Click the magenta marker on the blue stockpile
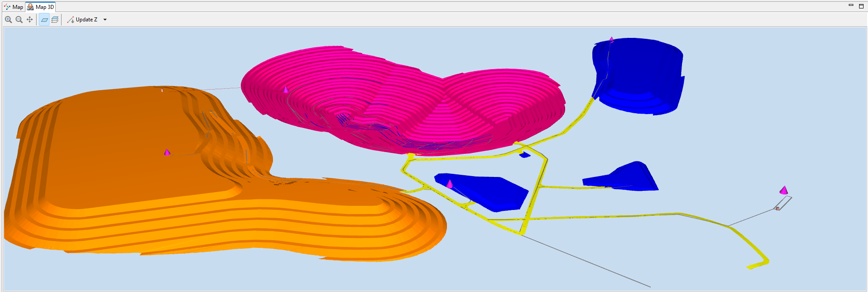This screenshot has width=868, height=292. 450,184
